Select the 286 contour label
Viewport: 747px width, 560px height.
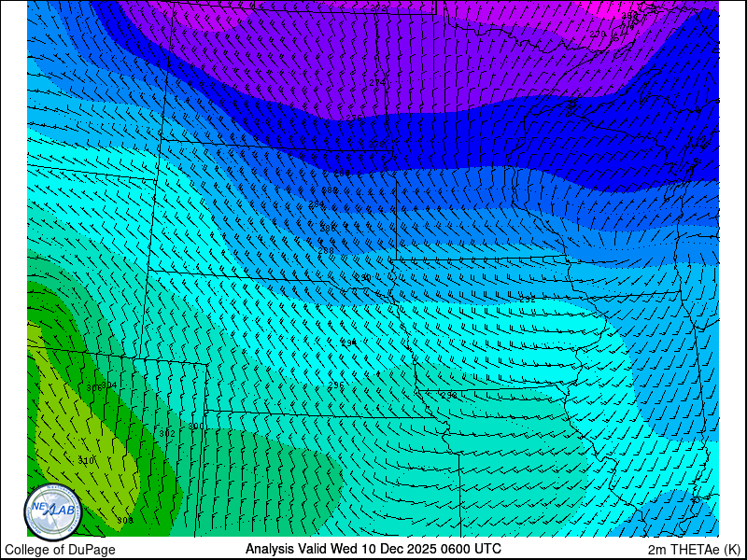coord(329,228)
